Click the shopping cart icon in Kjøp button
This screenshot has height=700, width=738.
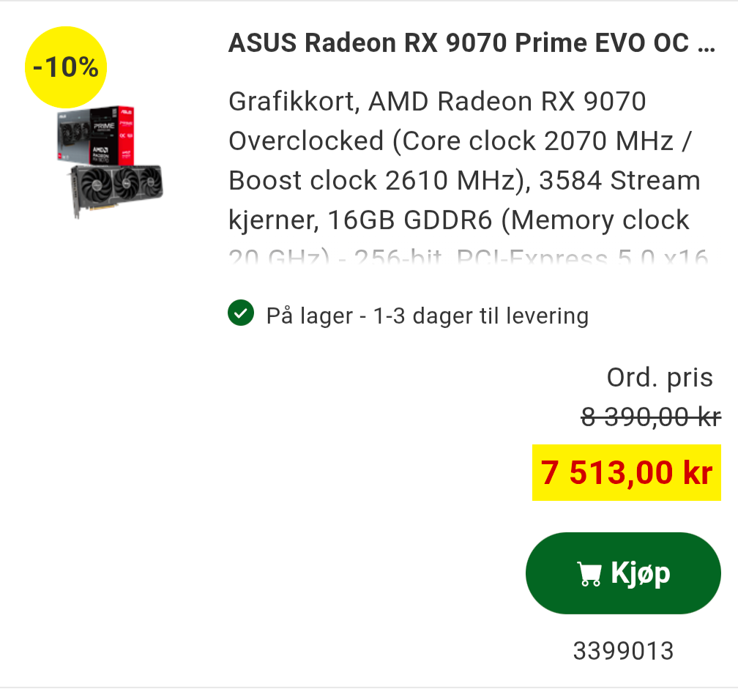pos(589,574)
